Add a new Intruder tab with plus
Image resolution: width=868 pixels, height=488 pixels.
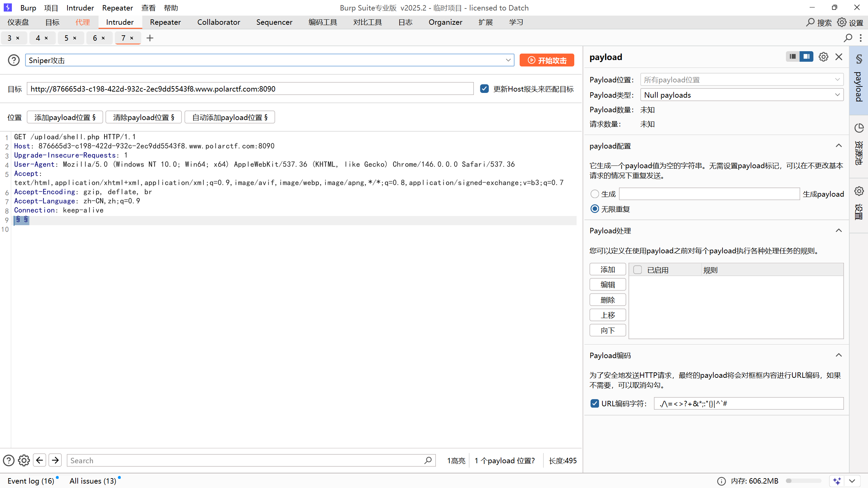click(x=150, y=38)
